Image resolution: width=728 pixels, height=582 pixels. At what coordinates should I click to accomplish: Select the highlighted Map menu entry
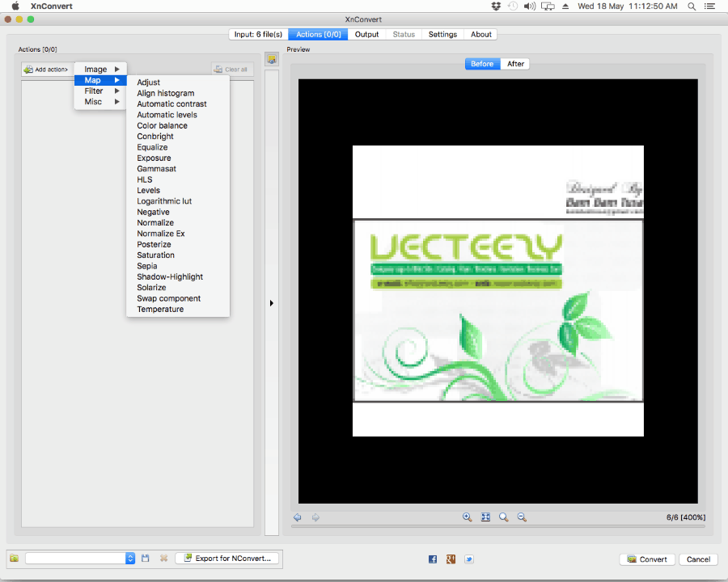(x=100, y=80)
